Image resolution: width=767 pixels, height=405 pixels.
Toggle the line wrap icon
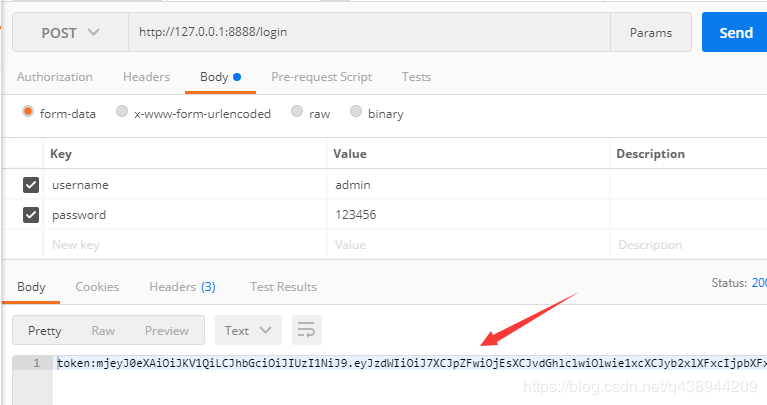point(307,330)
